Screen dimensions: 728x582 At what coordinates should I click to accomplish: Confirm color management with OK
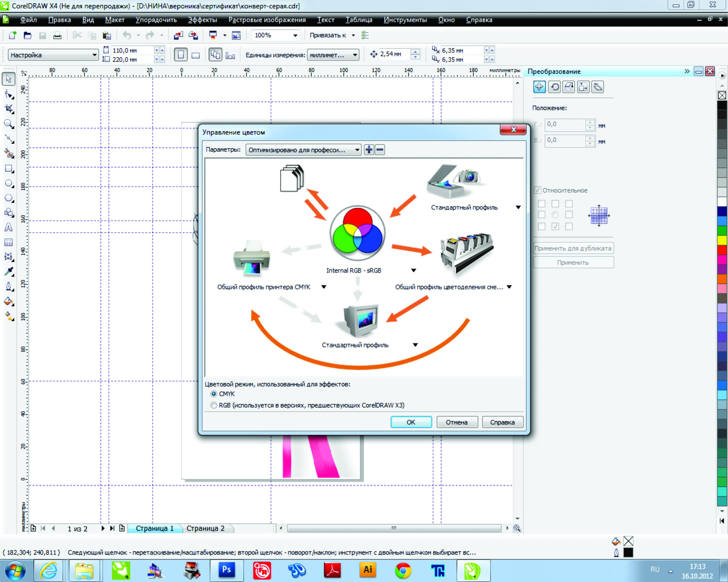411,422
